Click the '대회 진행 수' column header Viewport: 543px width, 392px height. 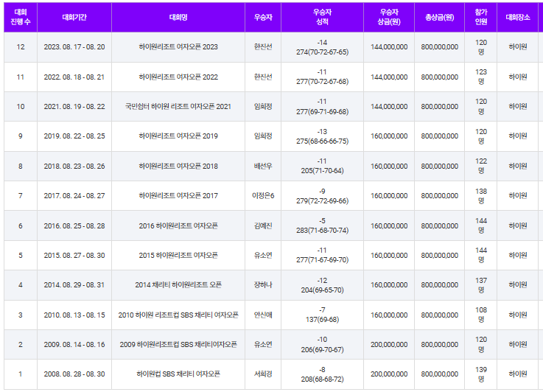21,17
